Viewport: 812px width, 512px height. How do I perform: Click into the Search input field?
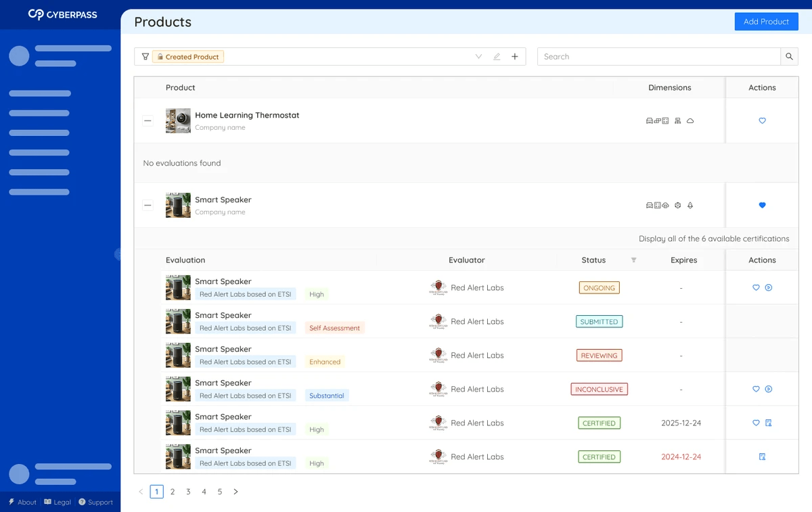(x=658, y=57)
